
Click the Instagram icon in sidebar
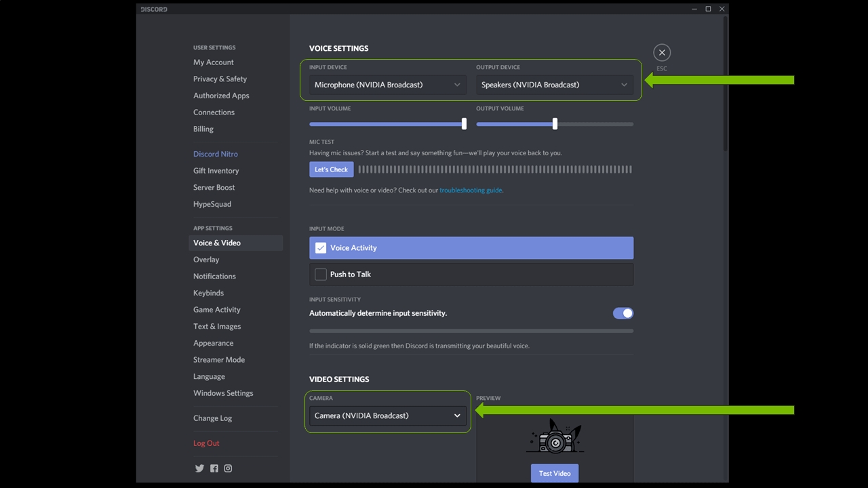(x=228, y=468)
